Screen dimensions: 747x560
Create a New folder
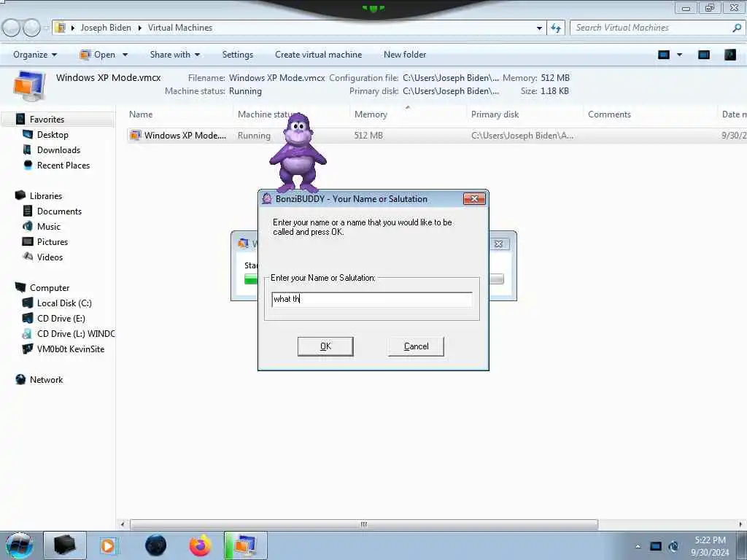[405, 55]
